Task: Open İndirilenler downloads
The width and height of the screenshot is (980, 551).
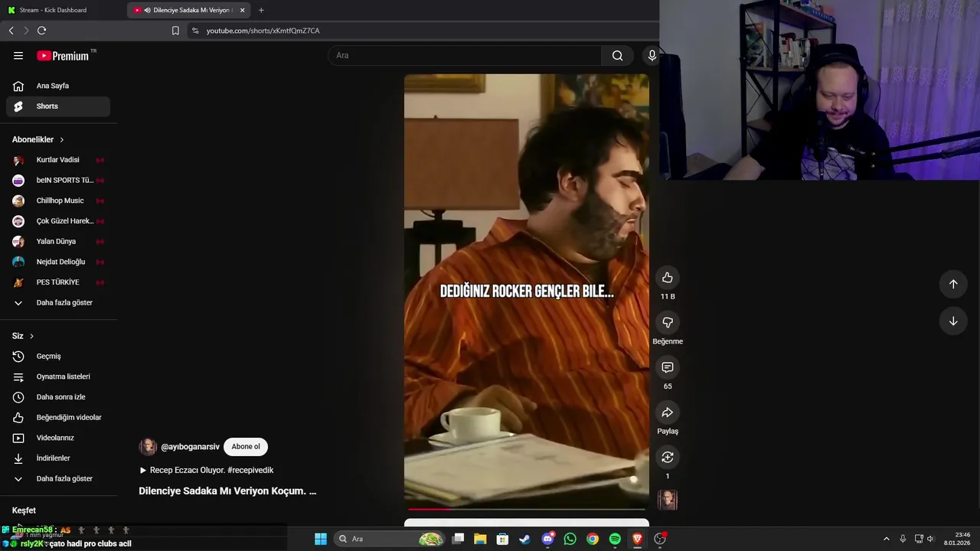Action: point(58,458)
